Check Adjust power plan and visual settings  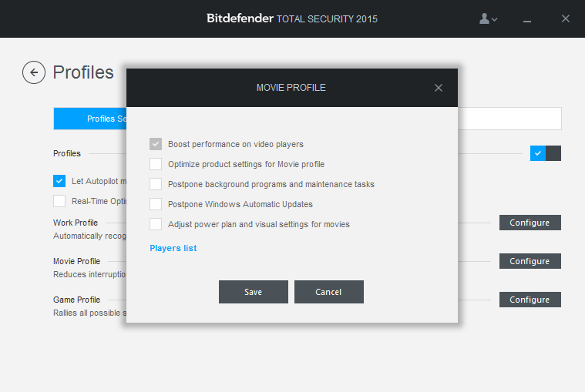[x=156, y=224]
